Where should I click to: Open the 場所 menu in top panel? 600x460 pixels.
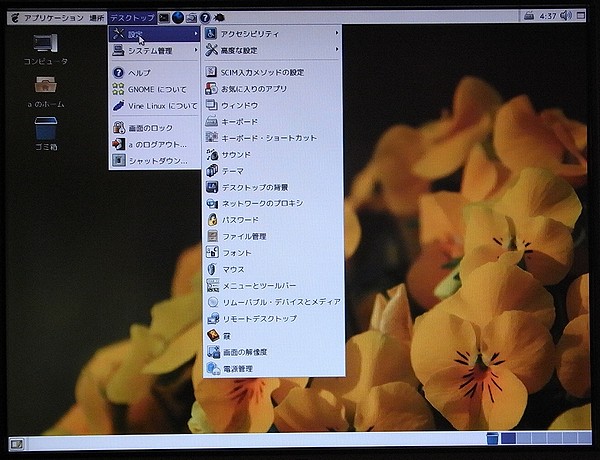click(x=96, y=18)
